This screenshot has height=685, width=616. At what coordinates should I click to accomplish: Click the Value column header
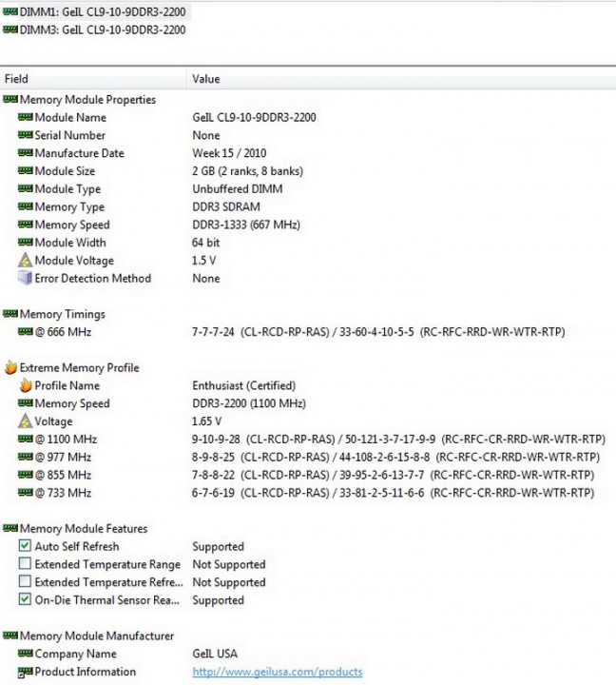402,79
